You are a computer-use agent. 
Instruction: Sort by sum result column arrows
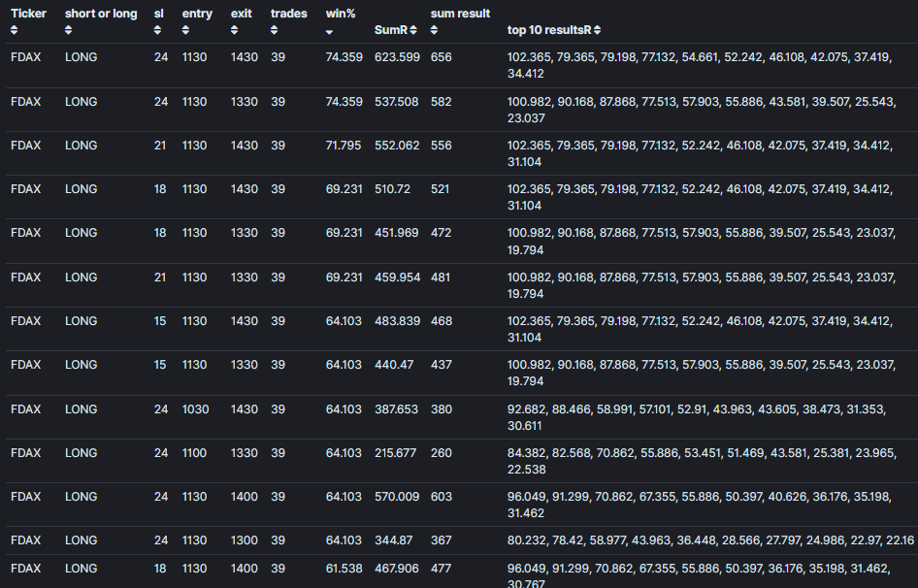pyautogui.click(x=434, y=30)
